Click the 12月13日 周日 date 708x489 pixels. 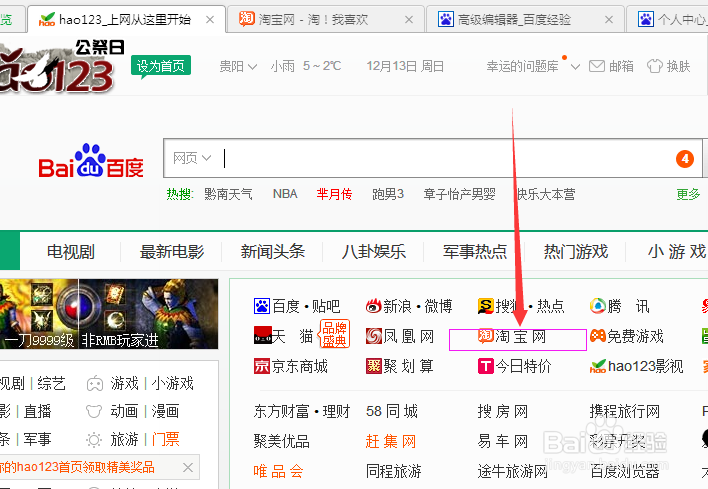(405, 66)
